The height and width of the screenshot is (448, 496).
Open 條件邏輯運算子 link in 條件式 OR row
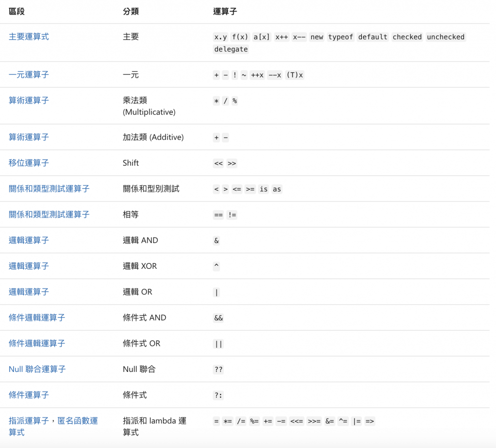pyautogui.click(x=37, y=343)
